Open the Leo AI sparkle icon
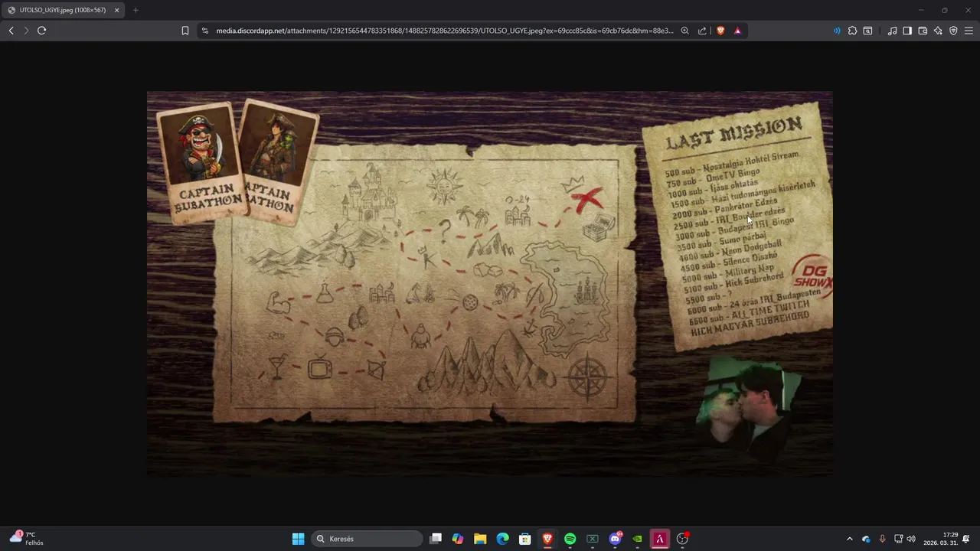Image resolution: width=980 pixels, height=551 pixels. pos(938,31)
